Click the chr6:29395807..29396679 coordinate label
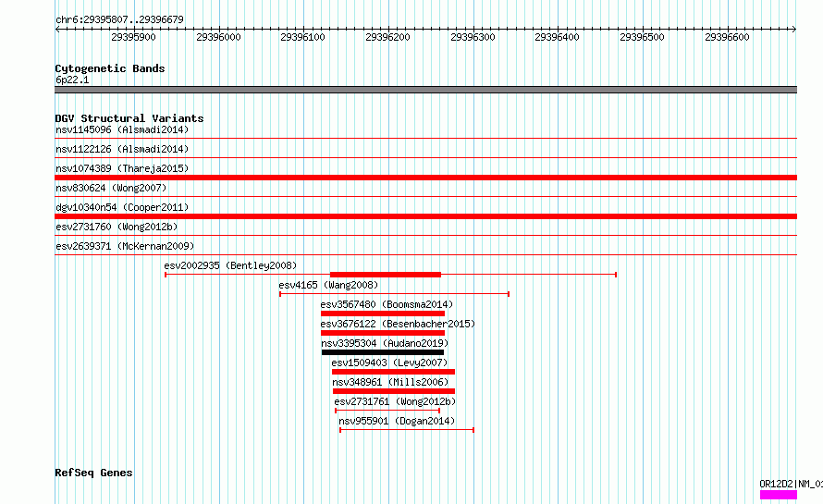823x504 pixels. click(x=119, y=19)
